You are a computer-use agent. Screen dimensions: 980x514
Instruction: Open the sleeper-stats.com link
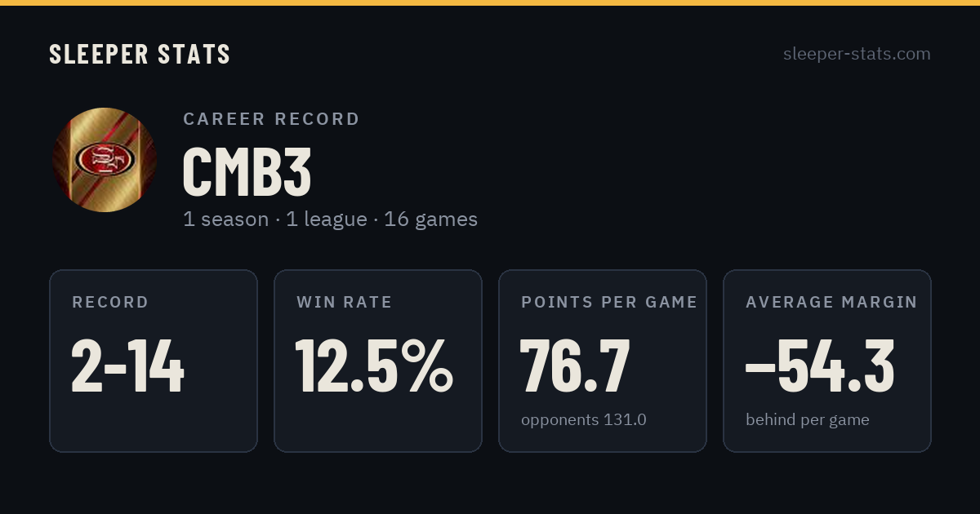pyautogui.click(x=857, y=54)
